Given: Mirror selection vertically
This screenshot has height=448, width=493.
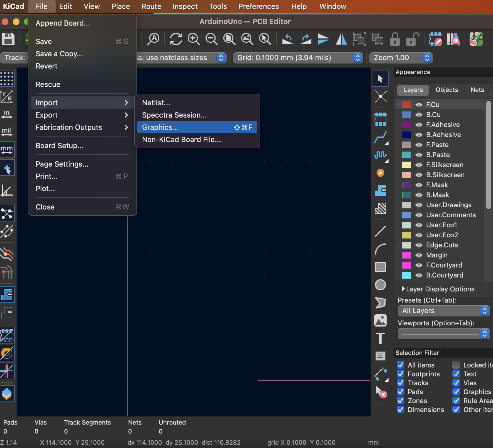Looking at the screenshot, I should pos(323,39).
